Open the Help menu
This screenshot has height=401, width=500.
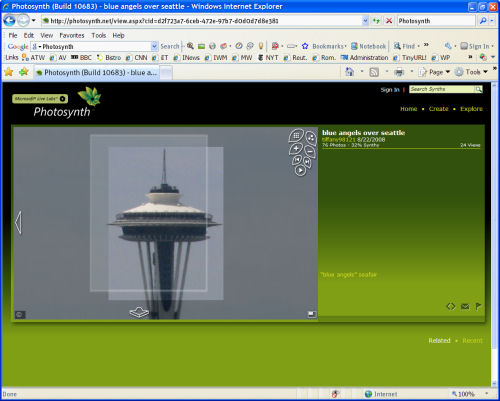118,35
